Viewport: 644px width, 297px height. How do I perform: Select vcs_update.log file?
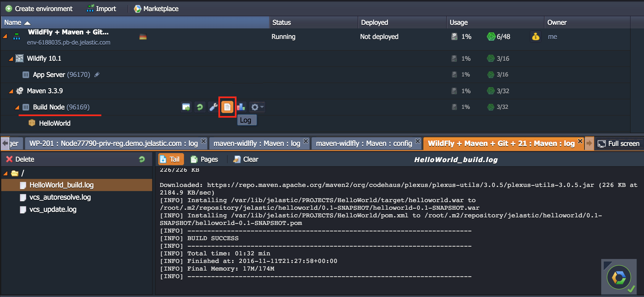(x=53, y=209)
